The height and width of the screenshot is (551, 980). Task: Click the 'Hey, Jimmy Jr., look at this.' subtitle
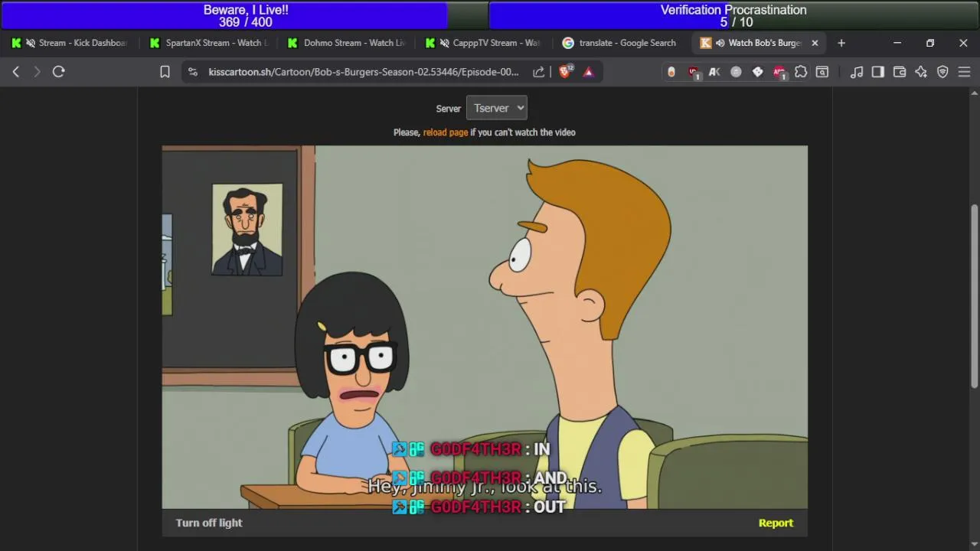485,487
